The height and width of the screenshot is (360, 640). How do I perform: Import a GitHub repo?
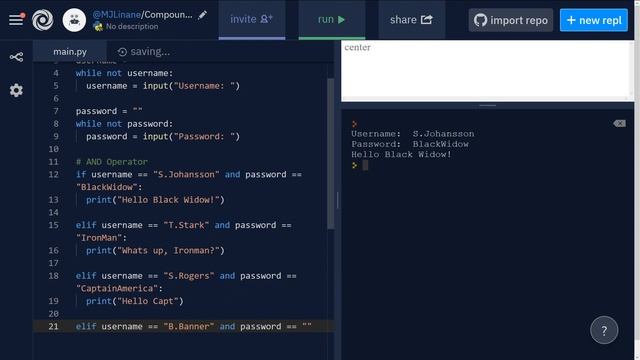(511, 20)
